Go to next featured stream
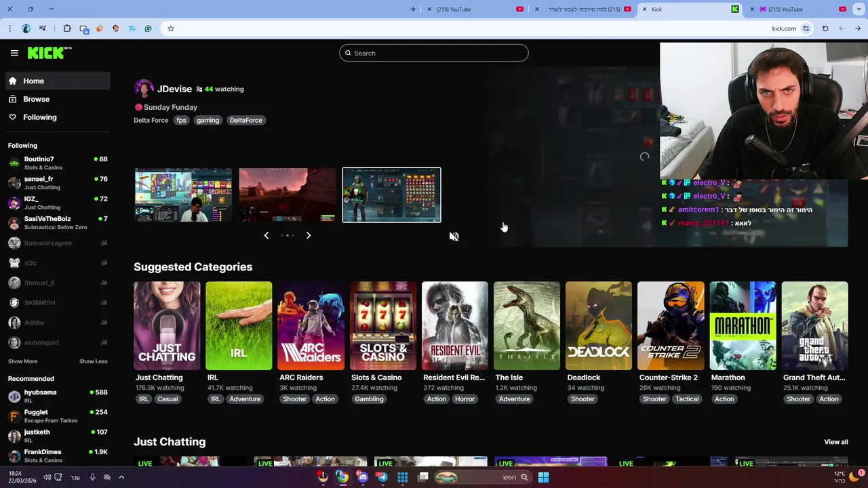The image size is (868, 488). [x=309, y=235]
